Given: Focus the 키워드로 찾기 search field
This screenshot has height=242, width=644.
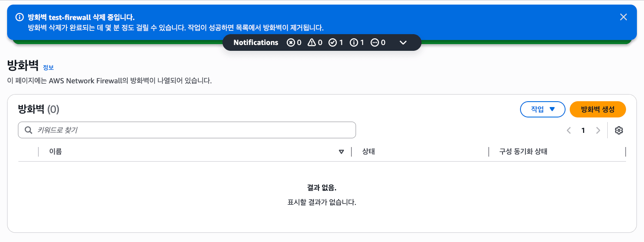Looking at the screenshot, I should 192,130.
